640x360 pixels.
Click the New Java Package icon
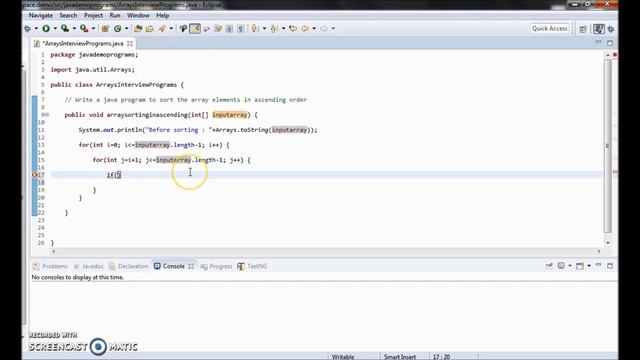pos(105,29)
